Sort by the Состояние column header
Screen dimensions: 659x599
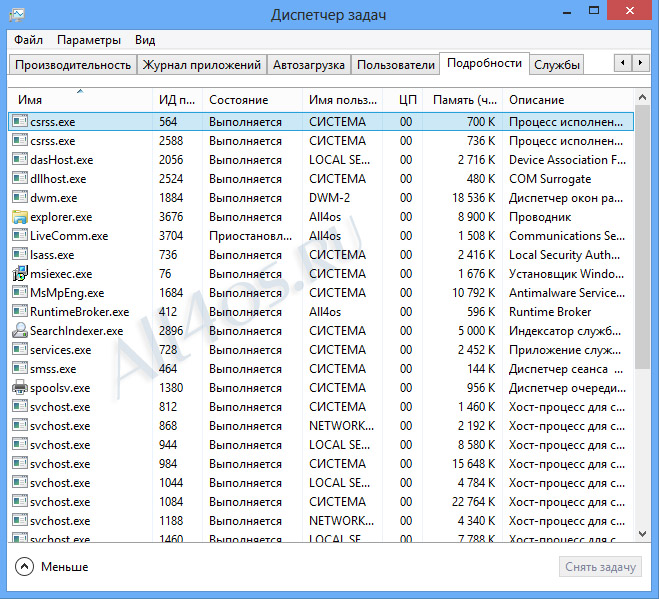pyautogui.click(x=252, y=100)
